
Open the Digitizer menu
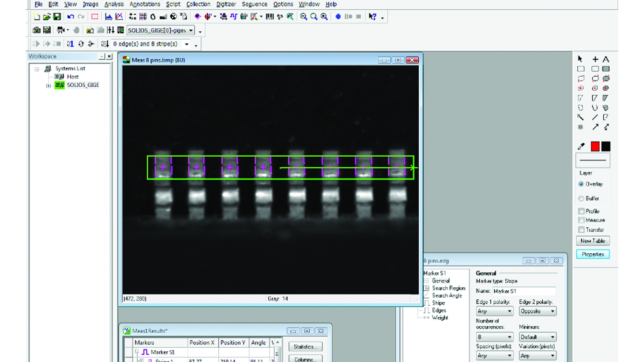pyautogui.click(x=226, y=4)
